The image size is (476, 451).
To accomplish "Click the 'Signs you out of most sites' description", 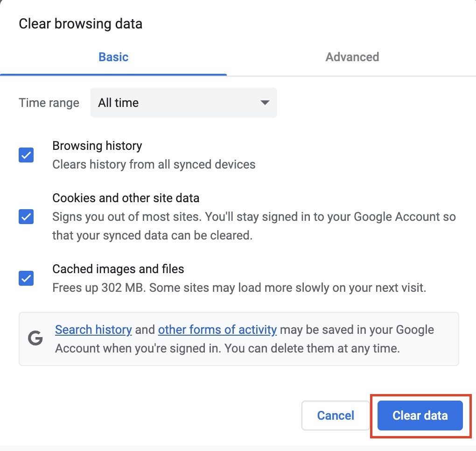I will (x=254, y=226).
